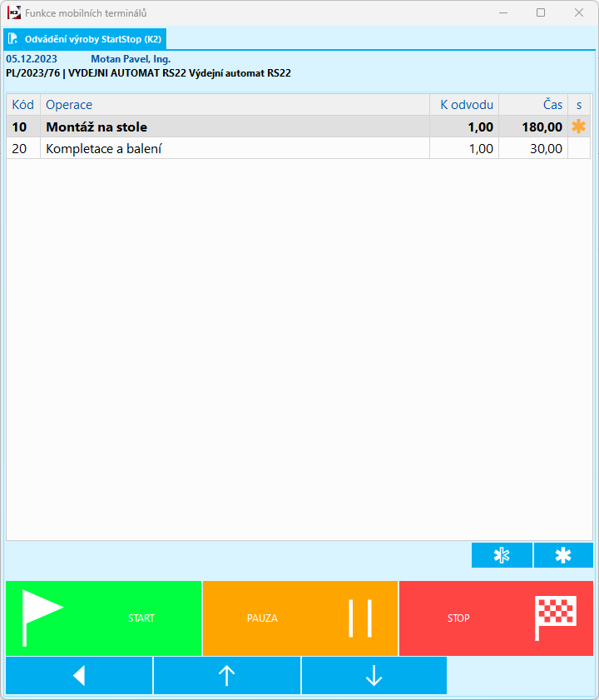Click the K odvodu column header
Image resolution: width=599 pixels, height=700 pixels.
pos(464,105)
